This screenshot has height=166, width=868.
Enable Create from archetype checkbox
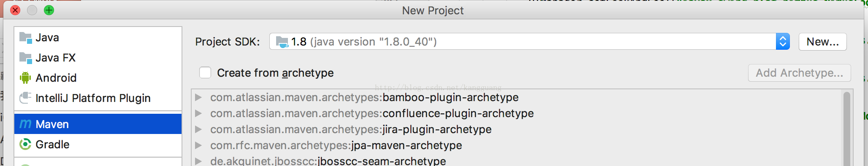[205, 73]
